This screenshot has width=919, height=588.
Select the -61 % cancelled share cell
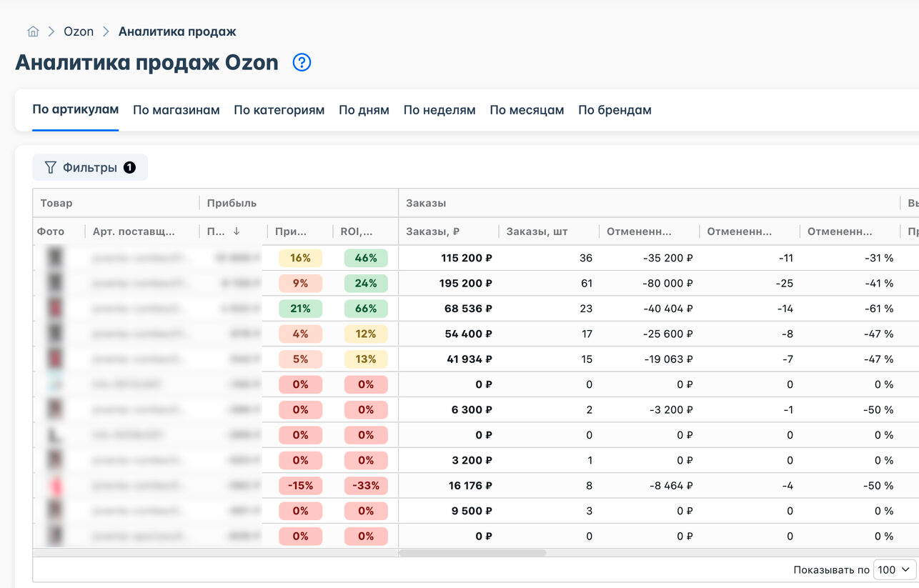[850, 309]
